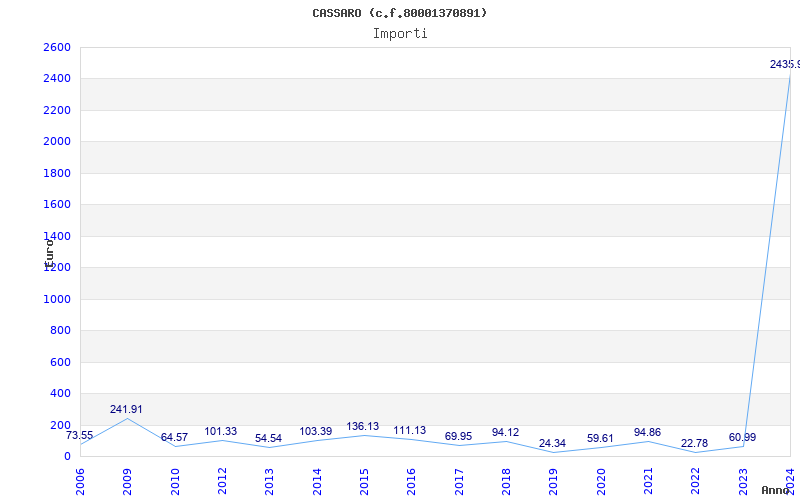The image size is (800, 500).
Task: Click the 400 y-axis value
Action: tap(60, 393)
